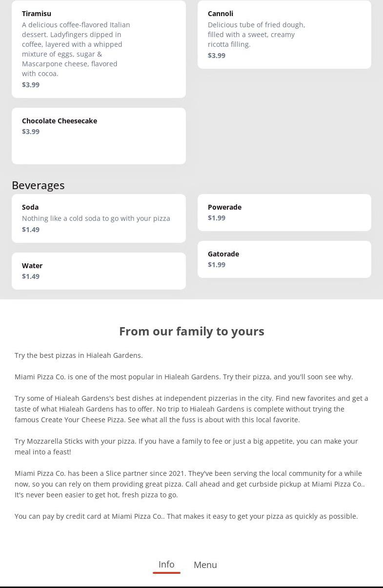The height and width of the screenshot is (588, 383).
Task: Click the "Try Mozzarella Sticks" paragraph
Action: pyautogui.click(x=186, y=446)
